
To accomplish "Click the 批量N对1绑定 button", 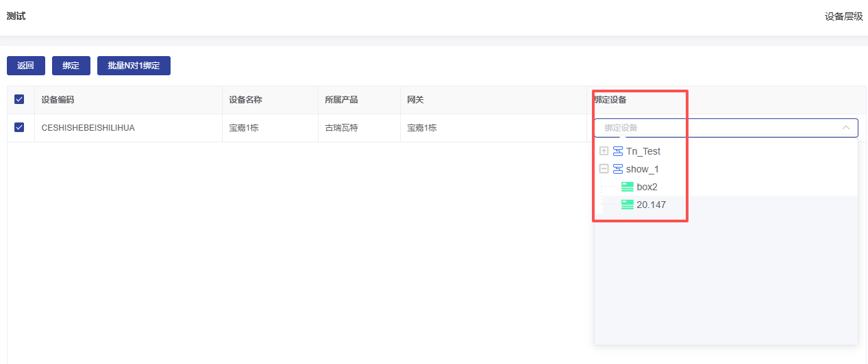I will coord(134,66).
